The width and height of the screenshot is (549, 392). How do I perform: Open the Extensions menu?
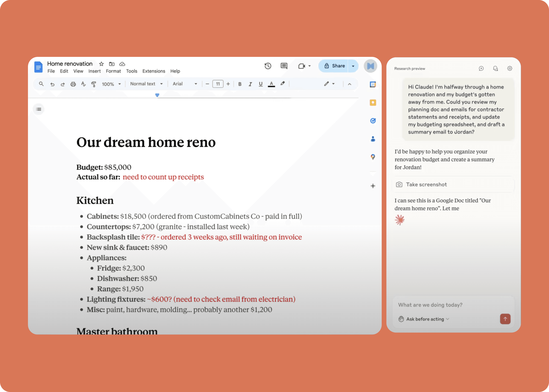tap(154, 71)
